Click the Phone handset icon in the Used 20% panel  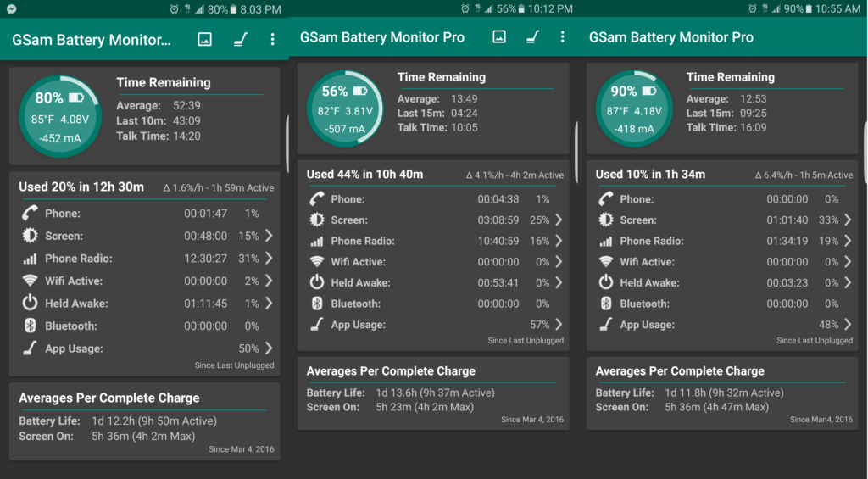point(30,213)
